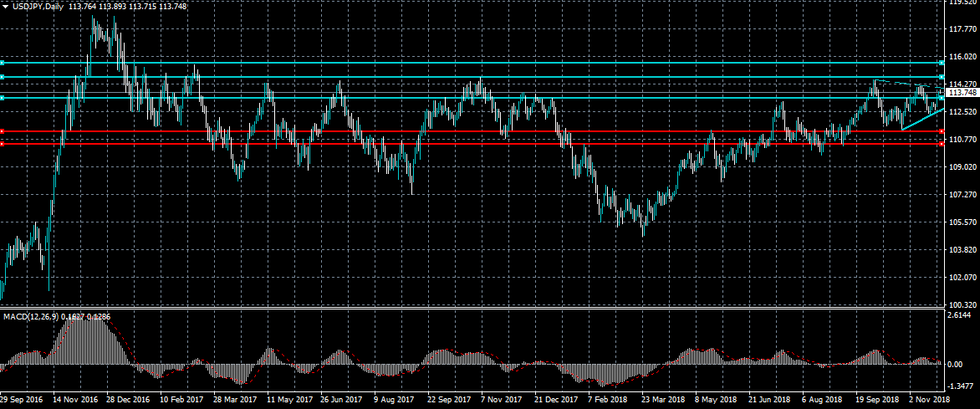Click right-end handle of middle cyan line

(942, 77)
